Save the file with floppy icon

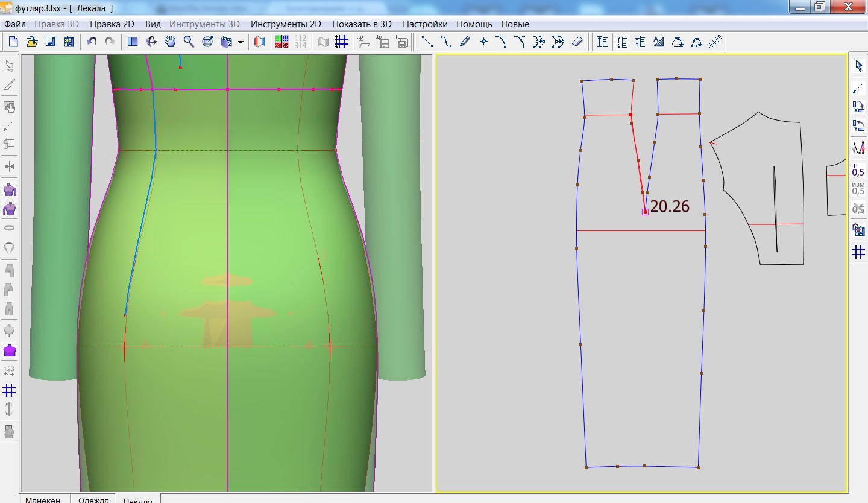(51, 42)
